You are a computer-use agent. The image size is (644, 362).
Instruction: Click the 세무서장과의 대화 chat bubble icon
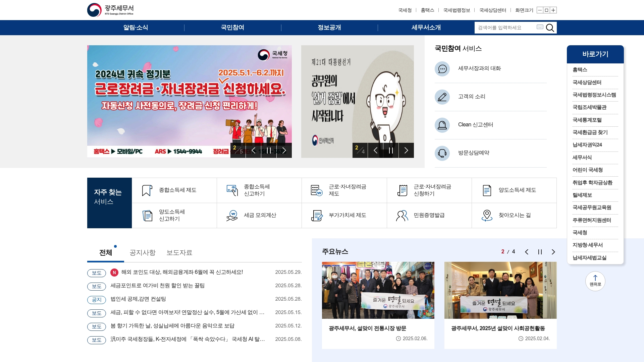coord(442,69)
